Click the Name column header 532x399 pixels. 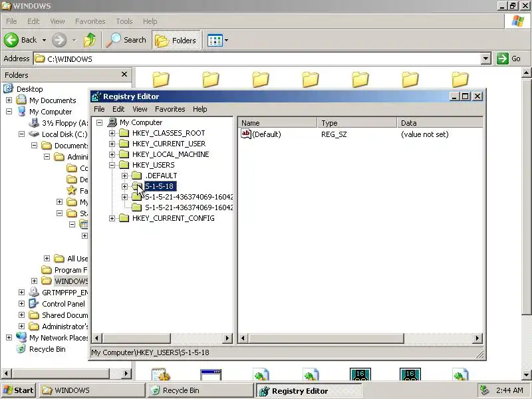pyautogui.click(x=277, y=123)
